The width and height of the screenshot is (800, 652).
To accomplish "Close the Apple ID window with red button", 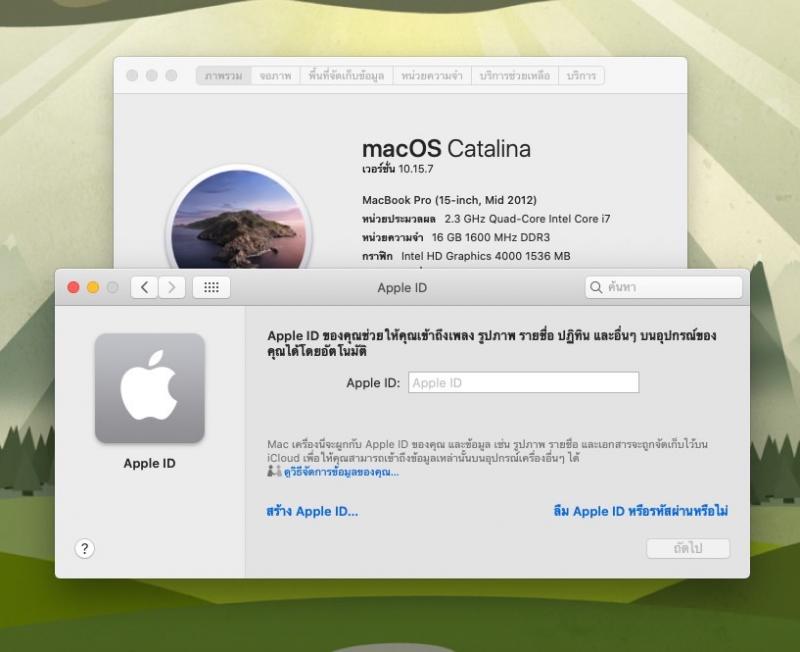I will click(73, 288).
